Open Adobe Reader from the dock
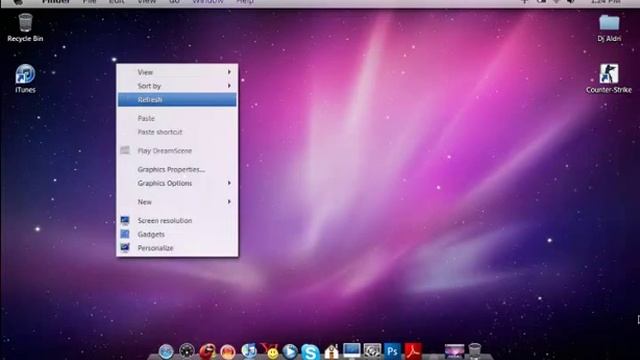Image resolution: width=640 pixels, height=360 pixels. [413, 351]
